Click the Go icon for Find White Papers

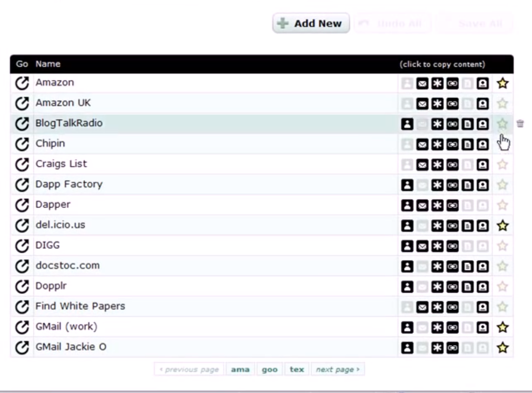pos(22,307)
